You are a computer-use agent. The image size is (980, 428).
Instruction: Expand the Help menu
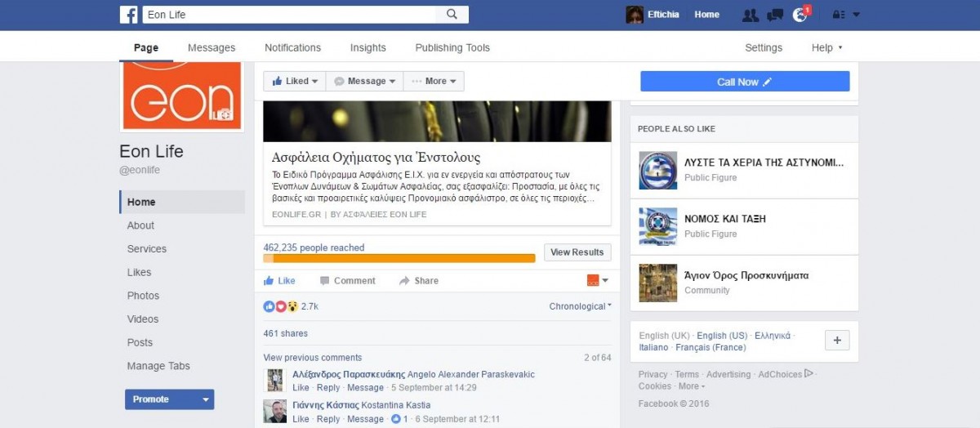tap(826, 47)
